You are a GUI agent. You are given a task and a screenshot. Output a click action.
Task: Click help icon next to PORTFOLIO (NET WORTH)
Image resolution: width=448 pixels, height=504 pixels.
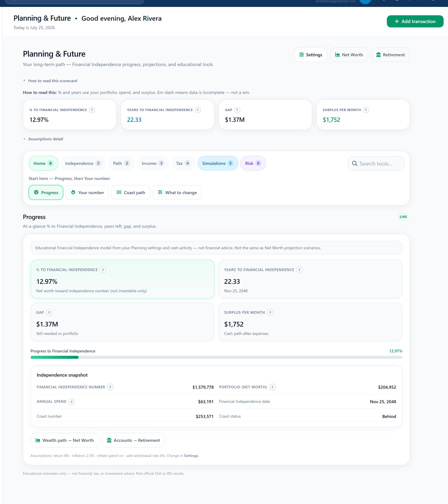click(x=272, y=387)
